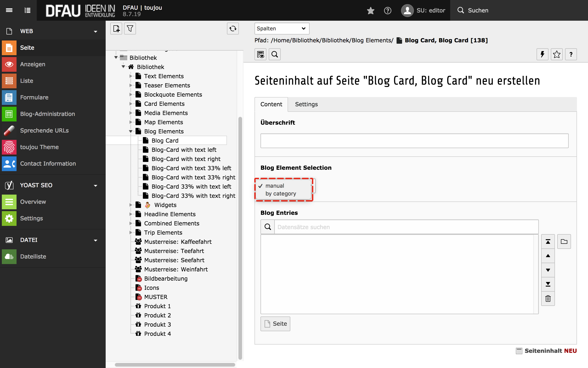Screen dimensions: 588x368
Task: Expand the Widgets tree node
Action: click(x=131, y=205)
